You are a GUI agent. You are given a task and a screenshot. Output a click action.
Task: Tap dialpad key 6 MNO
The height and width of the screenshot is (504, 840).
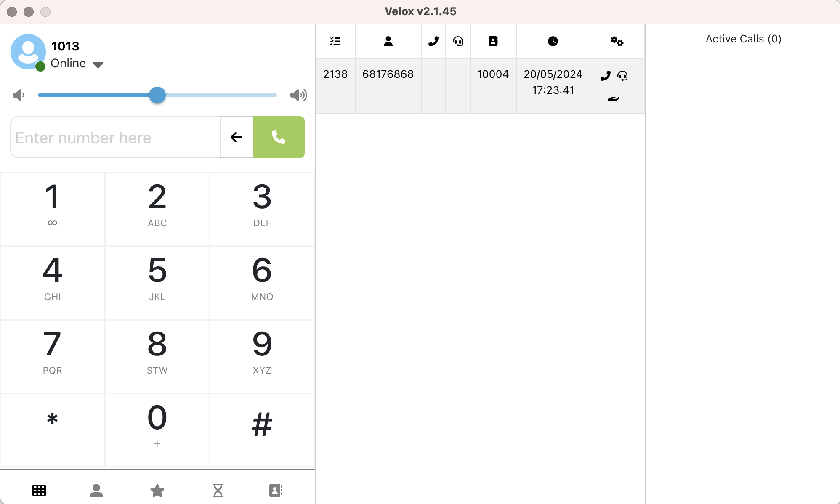coord(262,283)
